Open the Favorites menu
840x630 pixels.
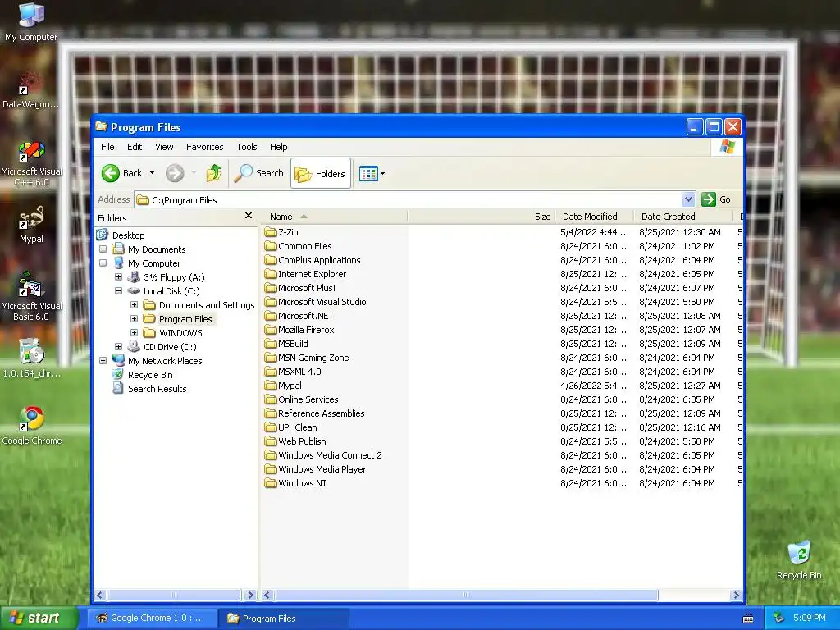click(204, 147)
